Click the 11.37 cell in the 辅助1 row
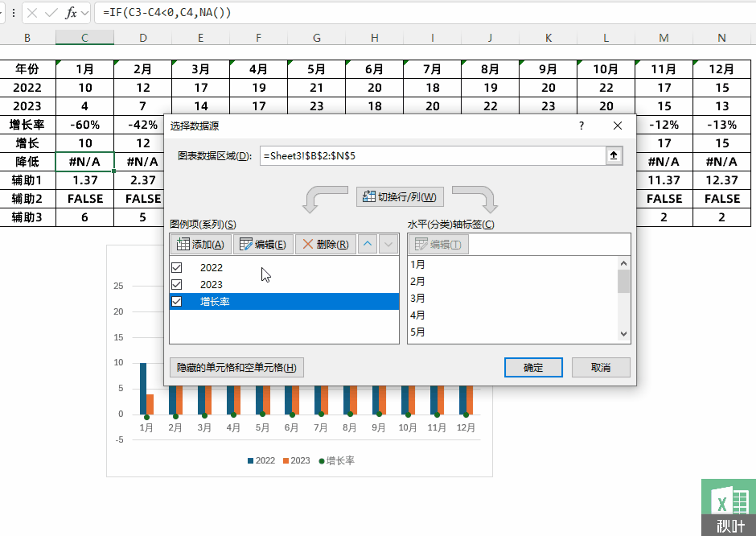This screenshot has height=536, width=756. pos(664,180)
